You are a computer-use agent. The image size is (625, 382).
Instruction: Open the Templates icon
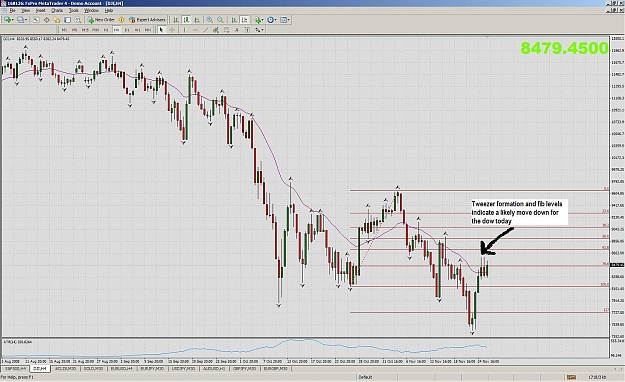[x=283, y=20]
